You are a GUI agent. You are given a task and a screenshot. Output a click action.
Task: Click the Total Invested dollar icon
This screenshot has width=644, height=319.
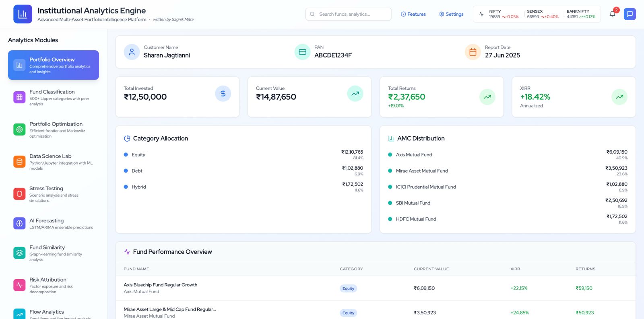(223, 94)
